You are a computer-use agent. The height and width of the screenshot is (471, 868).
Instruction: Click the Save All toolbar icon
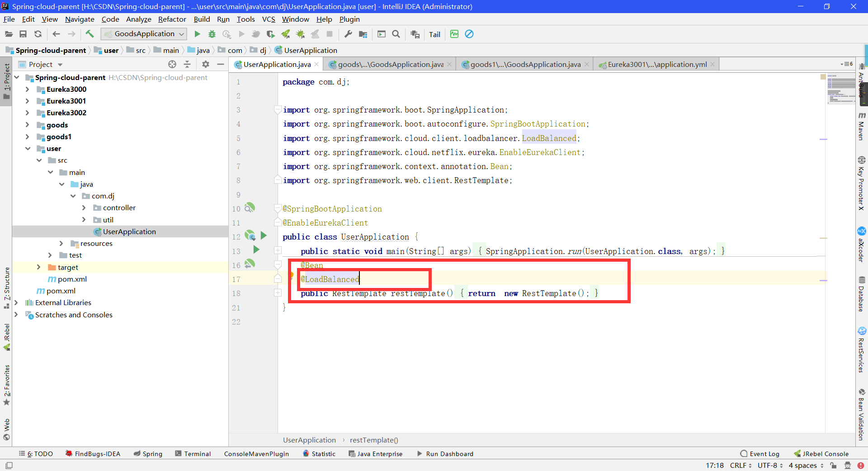23,34
